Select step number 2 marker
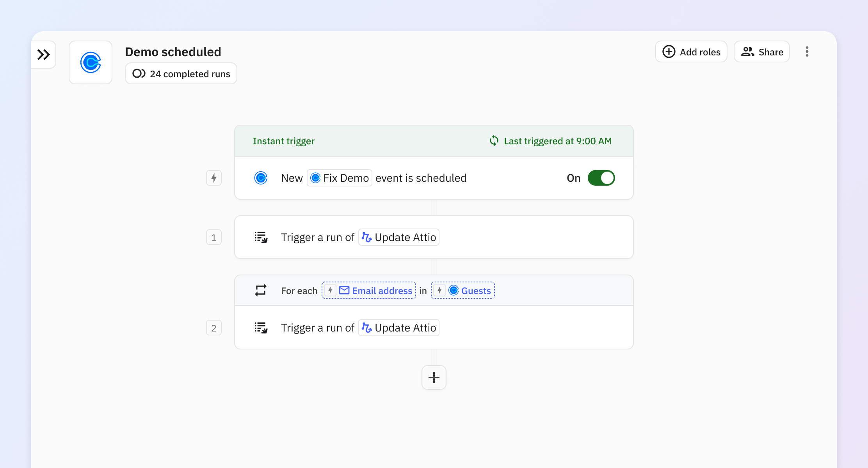868x468 pixels. click(214, 328)
